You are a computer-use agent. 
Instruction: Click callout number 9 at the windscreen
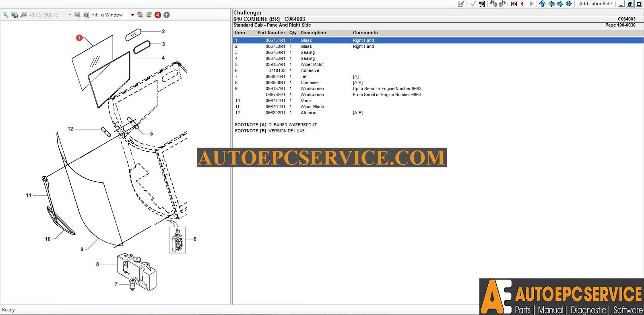(x=82, y=249)
